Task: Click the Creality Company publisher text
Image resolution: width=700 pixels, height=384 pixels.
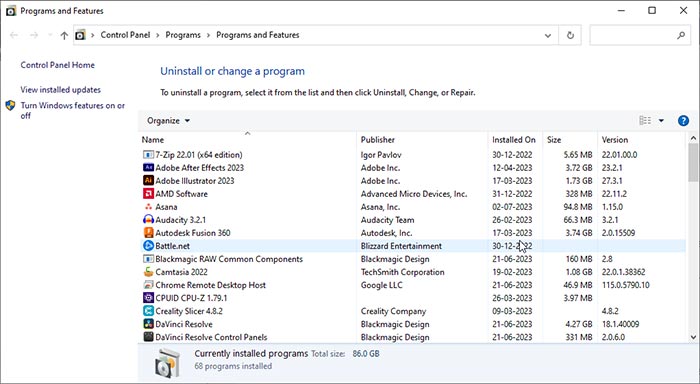Action: point(393,311)
